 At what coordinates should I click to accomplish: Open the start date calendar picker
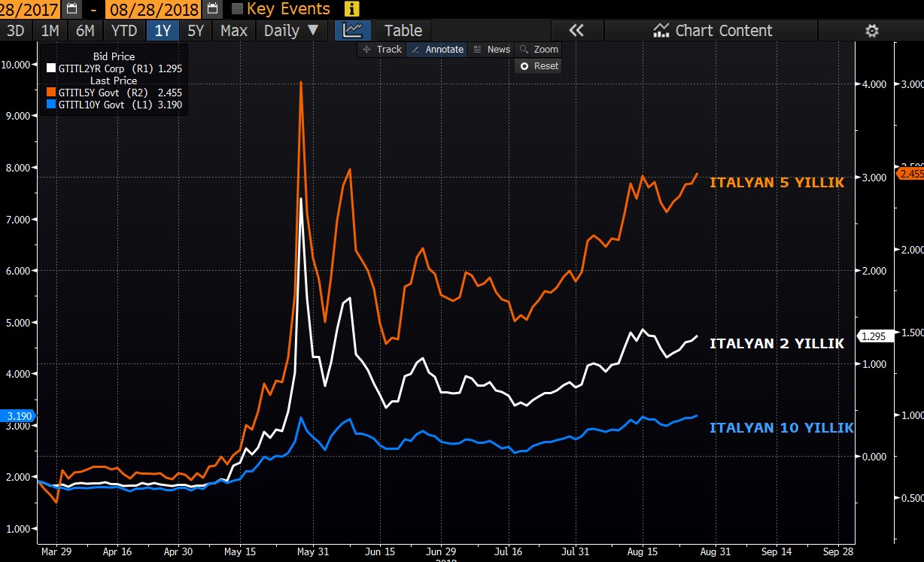coord(71,9)
